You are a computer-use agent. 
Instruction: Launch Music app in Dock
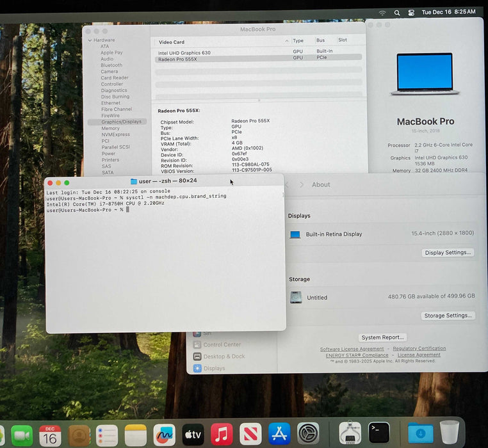click(222, 434)
